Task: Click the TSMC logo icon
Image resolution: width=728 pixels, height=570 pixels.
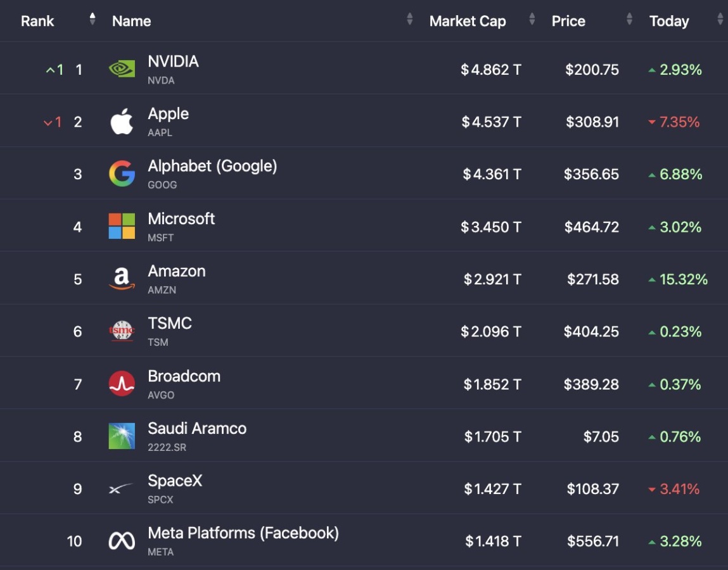Action: (x=122, y=331)
